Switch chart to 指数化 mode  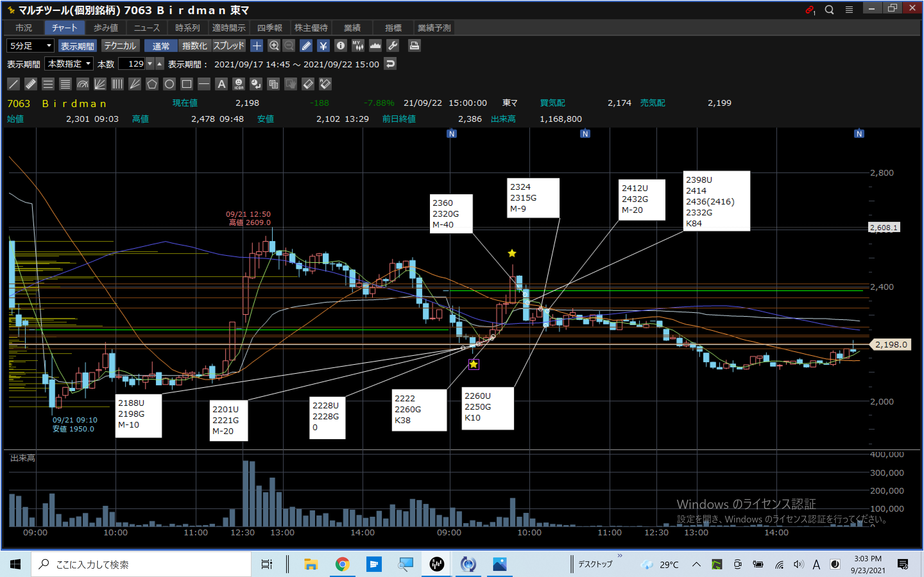[194, 46]
